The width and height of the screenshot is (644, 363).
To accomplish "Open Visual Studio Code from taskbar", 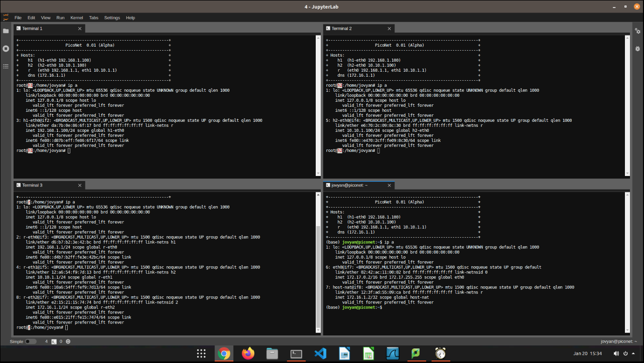I will click(320, 353).
